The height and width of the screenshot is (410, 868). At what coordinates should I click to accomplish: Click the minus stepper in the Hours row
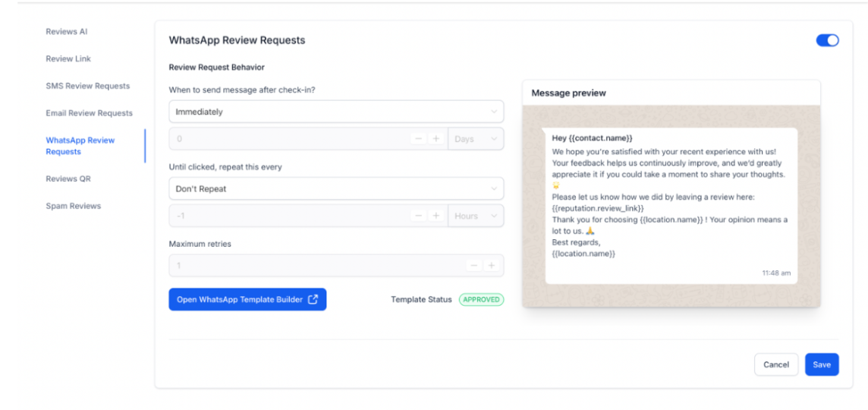point(418,216)
